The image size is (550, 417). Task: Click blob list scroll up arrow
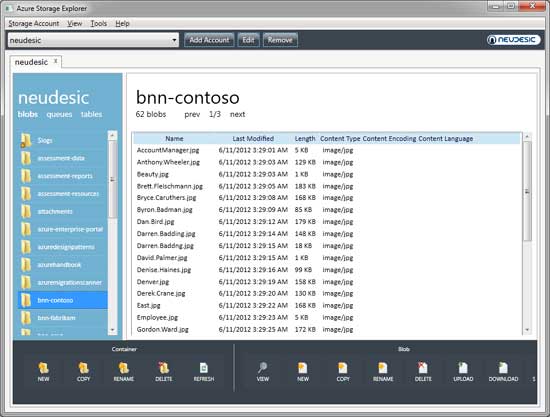click(x=527, y=136)
